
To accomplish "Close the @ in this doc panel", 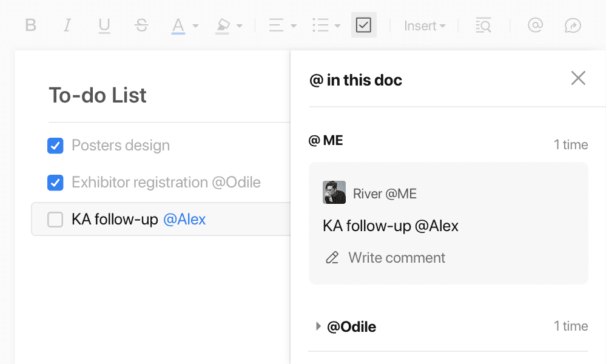I will tap(578, 78).
